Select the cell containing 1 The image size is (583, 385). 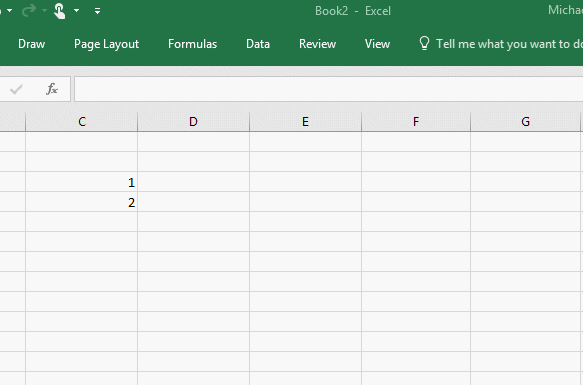pos(81,182)
